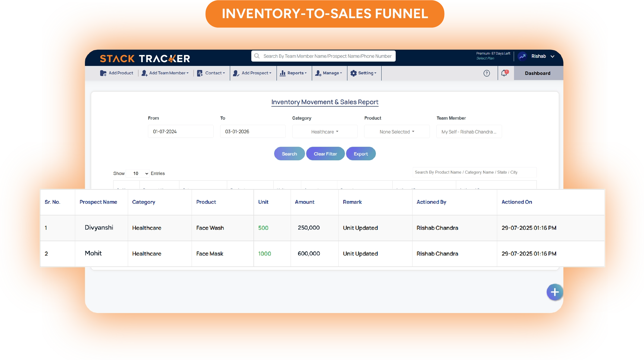This screenshot has width=644, height=360.
Task: Click the blue plus floating button
Action: click(x=554, y=292)
